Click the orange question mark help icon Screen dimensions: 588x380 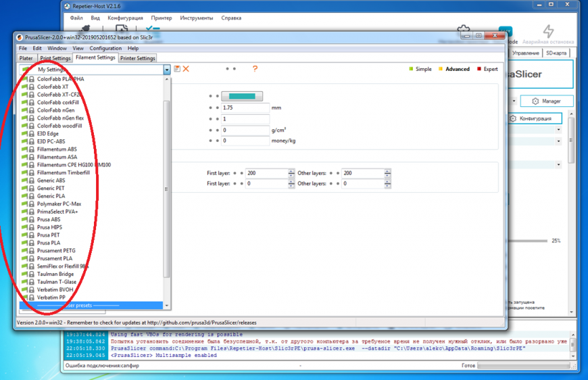[x=255, y=69]
